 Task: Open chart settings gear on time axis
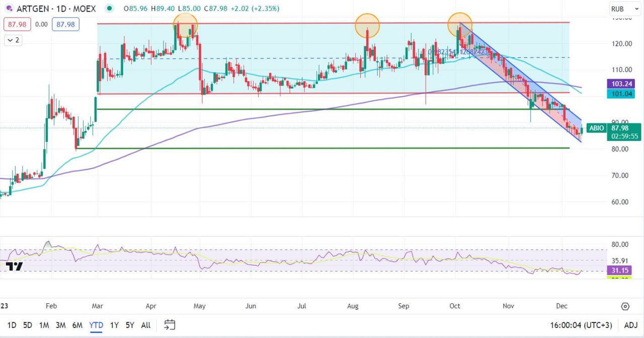point(625,306)
